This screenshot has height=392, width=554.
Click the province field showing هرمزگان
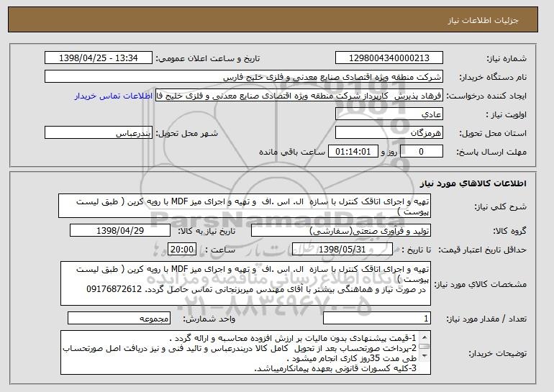coord(389,133)
